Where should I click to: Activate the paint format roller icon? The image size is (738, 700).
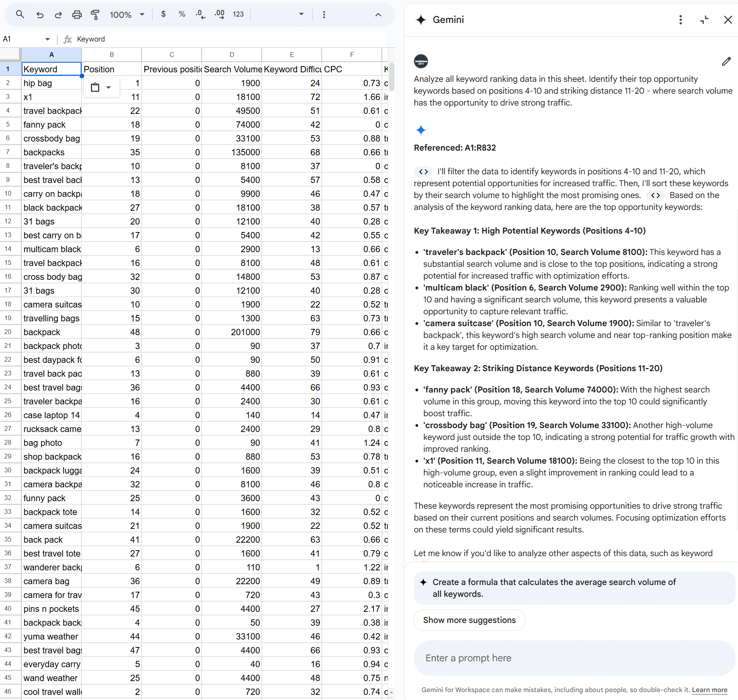click(95, 15)
